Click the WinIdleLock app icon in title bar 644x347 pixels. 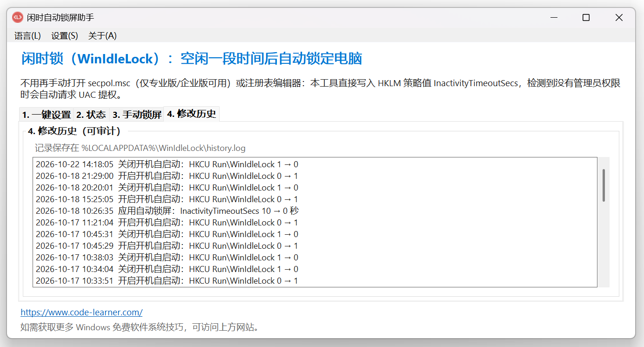point(18,17)
